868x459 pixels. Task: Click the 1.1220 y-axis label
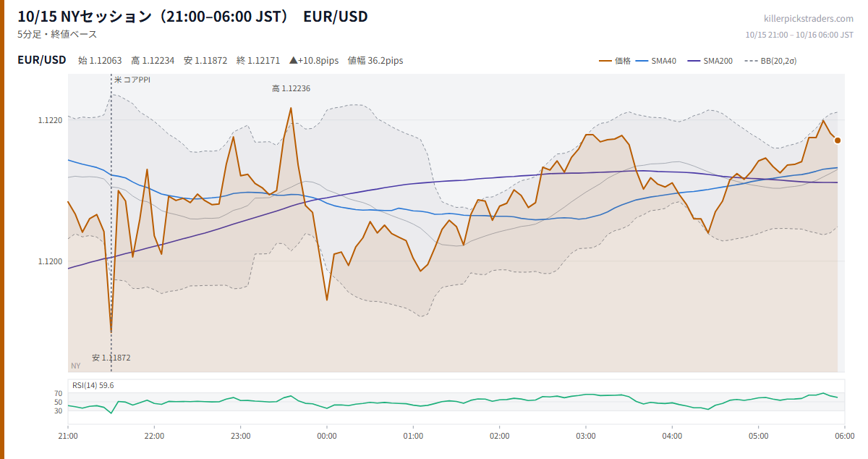coord(50,120)
